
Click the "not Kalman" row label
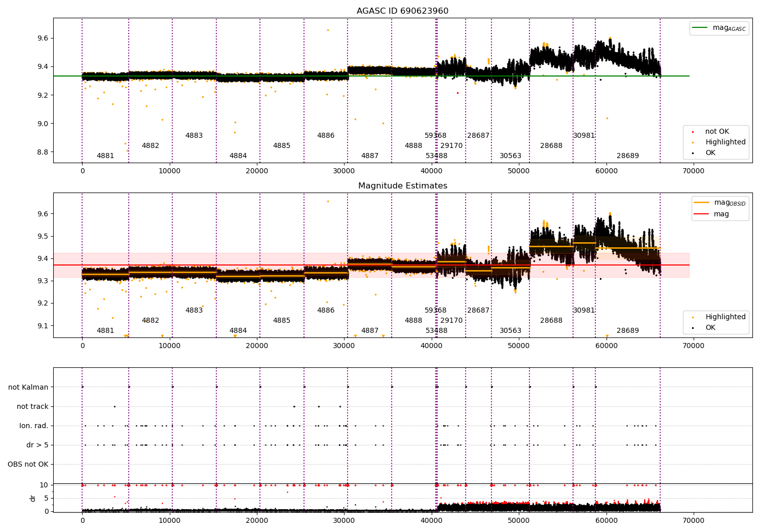tap(28, 388)
